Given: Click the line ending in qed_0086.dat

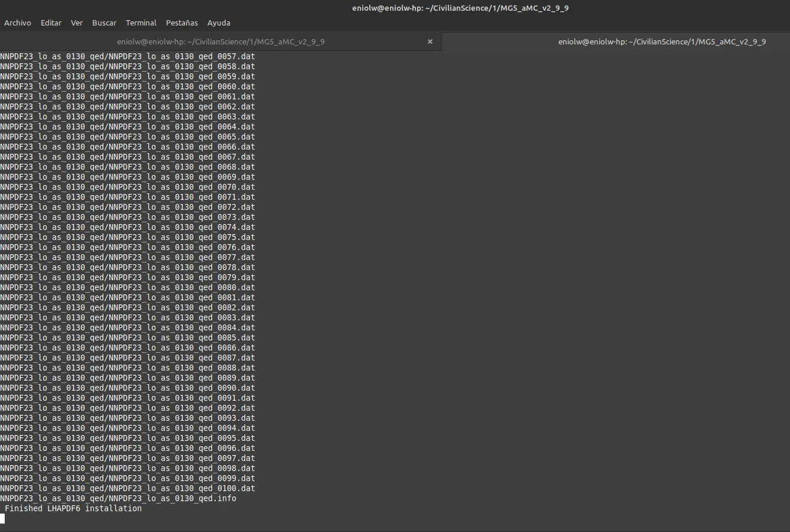Looking at the screenshot, I should (127, 347).
